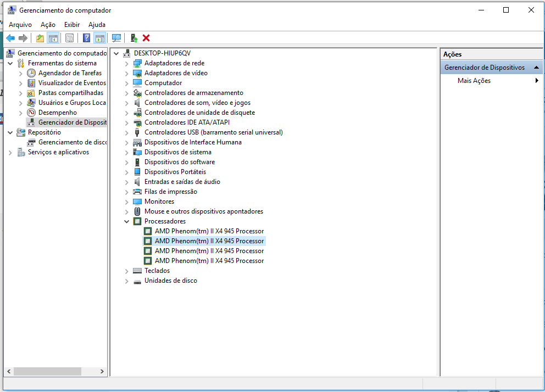Viewport: 545px width, 392px height.
Task: Open the Help question mark toolbar icon
Action: click(86, 38)
